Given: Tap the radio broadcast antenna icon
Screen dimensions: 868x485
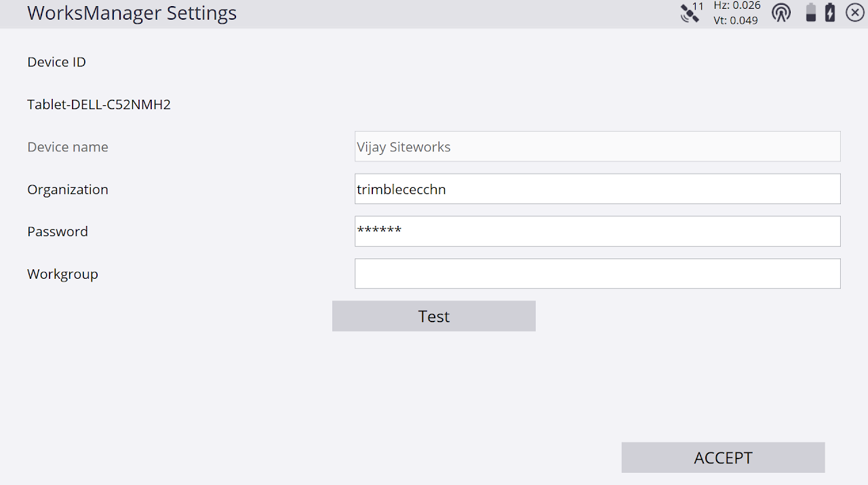Looking at the screenshot, I should click(x=781, y=13).
